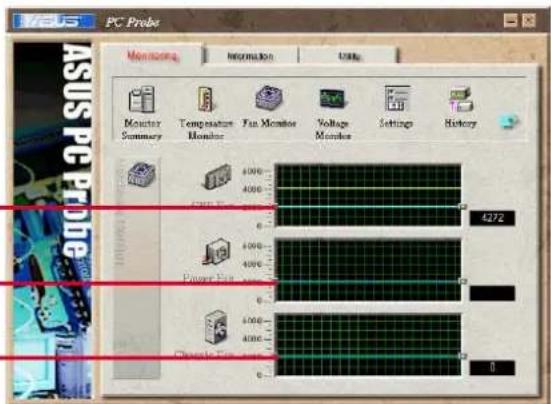Click the Power fan threshold slider handle
551x404 pixels.
[x=464, y=281]
